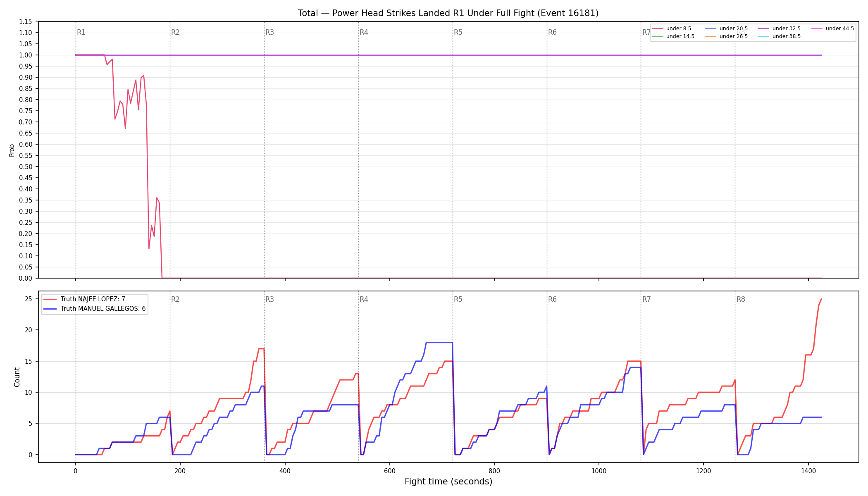Screen dimensions: 868x496
Task: Click the 0.75 tick on the Prob axis
Action: 25,111
